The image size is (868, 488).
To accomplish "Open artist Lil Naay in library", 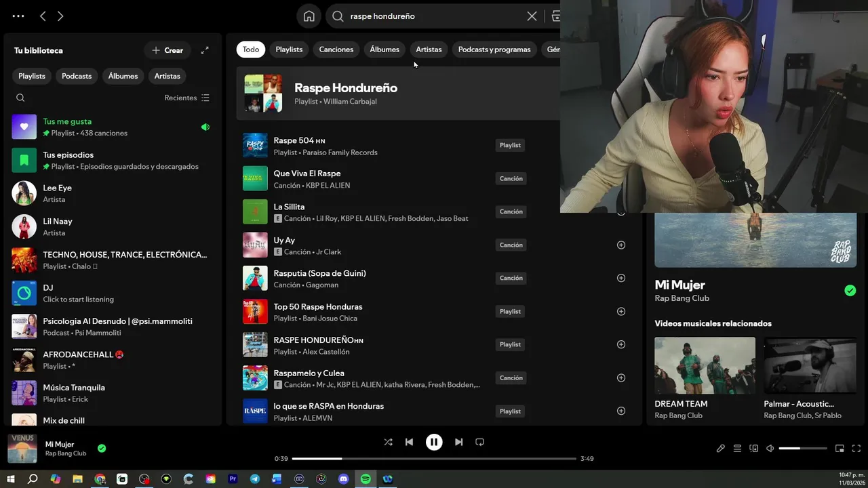I will (x=112, y=226).
